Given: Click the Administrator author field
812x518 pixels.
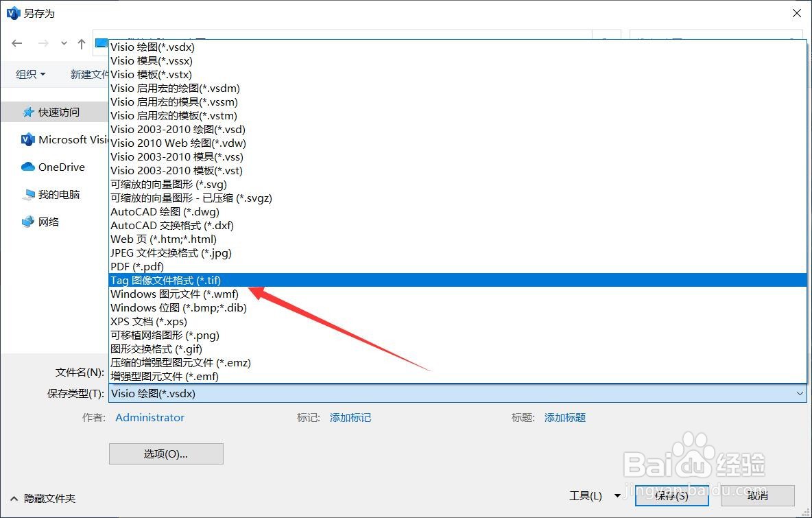Looking at the screenshot, I should tap(150, 418).
